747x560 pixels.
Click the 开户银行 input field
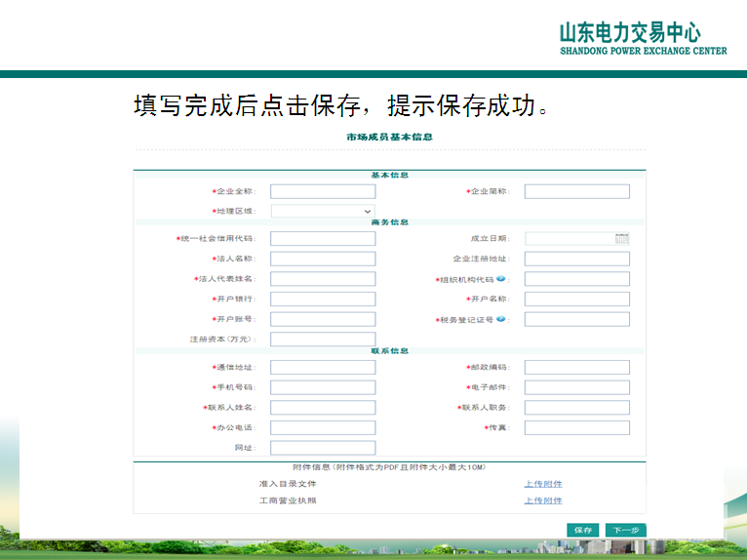point(323,299)
